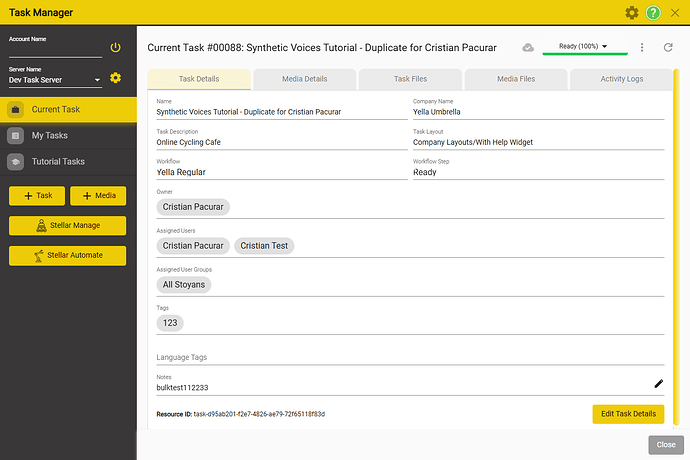The width and height of the screenshot is (690, 460).
Task: Click the Current Task briefcase icon
Action: pos(15,109)
